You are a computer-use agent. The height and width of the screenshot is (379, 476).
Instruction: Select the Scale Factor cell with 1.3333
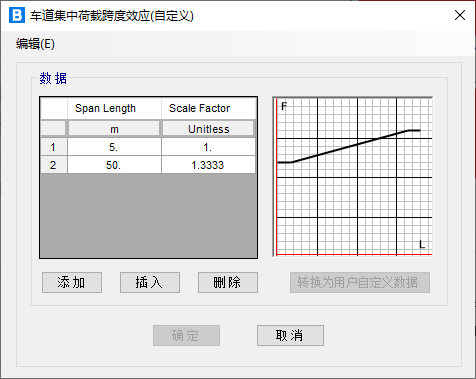point(208,165)
